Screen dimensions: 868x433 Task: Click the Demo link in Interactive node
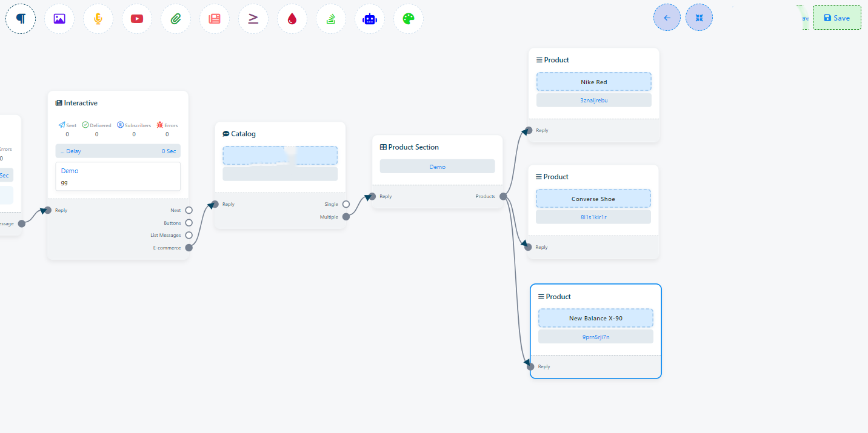pos(70,171)
